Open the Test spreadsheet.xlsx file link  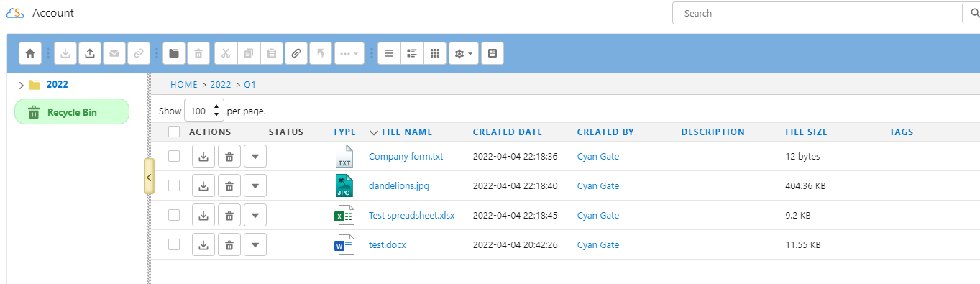point(411,216)
